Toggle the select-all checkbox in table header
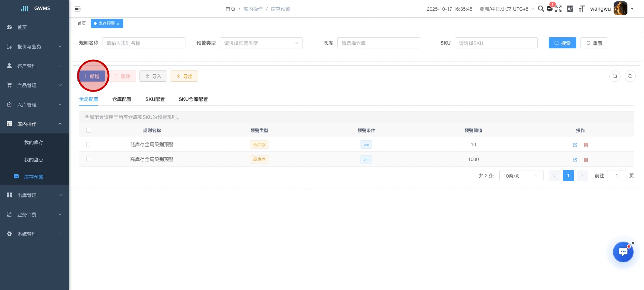The image size is (644, 290). click(x=89, y=130)
